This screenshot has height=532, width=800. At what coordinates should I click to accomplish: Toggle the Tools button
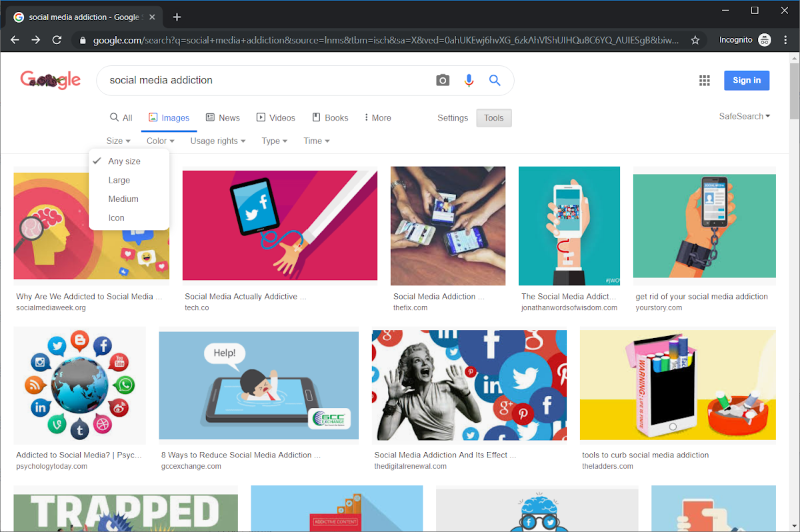(494, 118)
